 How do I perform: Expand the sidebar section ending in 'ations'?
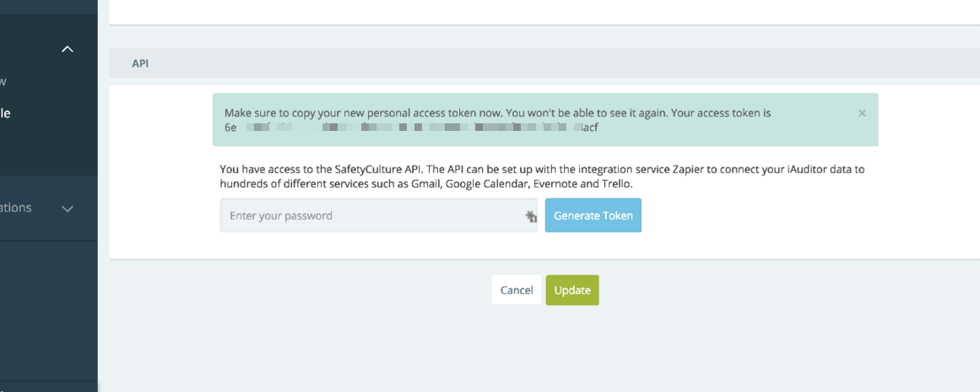click(x=68, y=208)
